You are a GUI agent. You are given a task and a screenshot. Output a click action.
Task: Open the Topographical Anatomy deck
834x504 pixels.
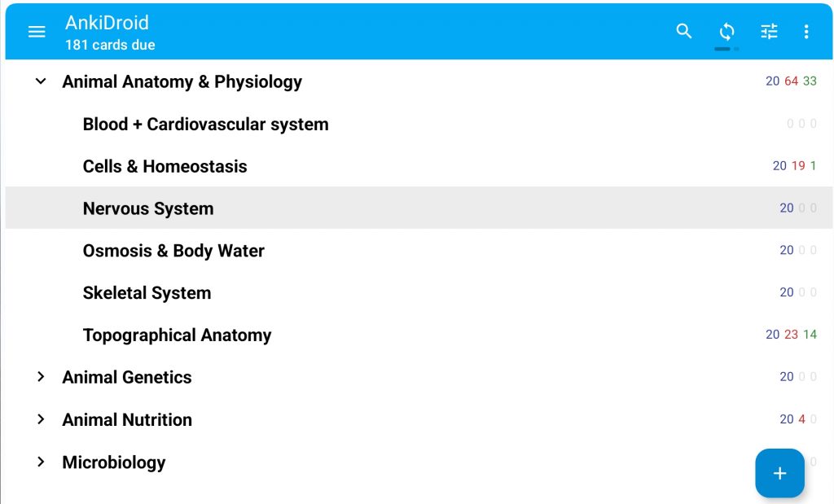tap(177, 335)
